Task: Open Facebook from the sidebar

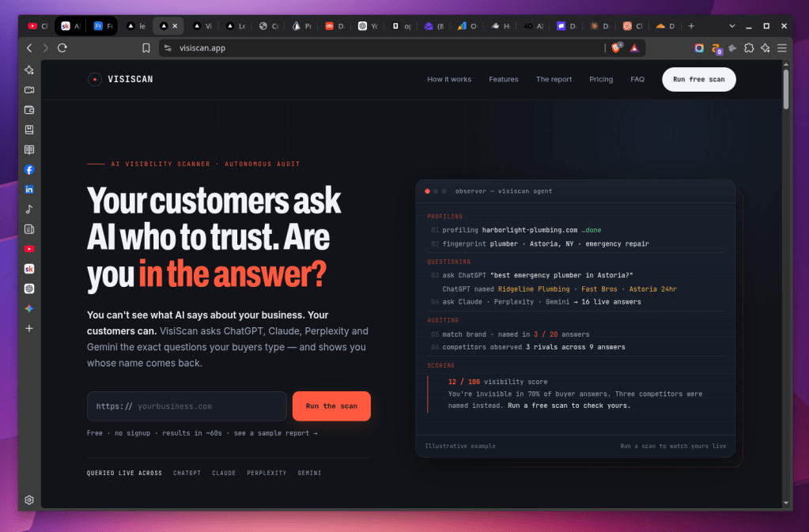Action: [x=29, y=170]
